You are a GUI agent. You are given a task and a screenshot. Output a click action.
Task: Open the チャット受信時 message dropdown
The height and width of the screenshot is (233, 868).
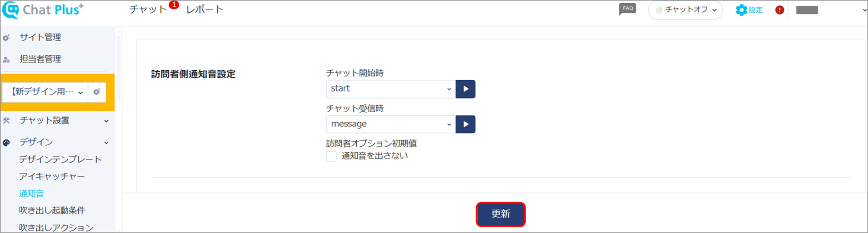[391, 124]
